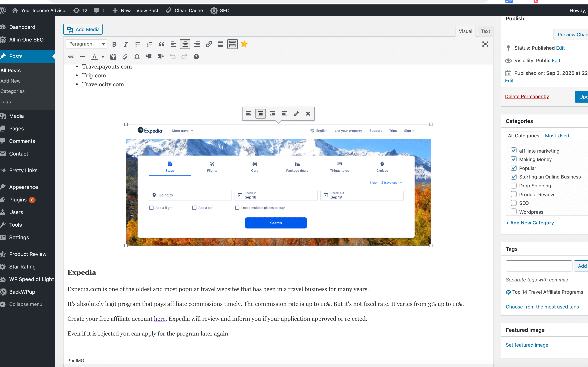Viewport: 588px width, 367px height.
Task: Edit the post Status
Action: tap(560, 48)
